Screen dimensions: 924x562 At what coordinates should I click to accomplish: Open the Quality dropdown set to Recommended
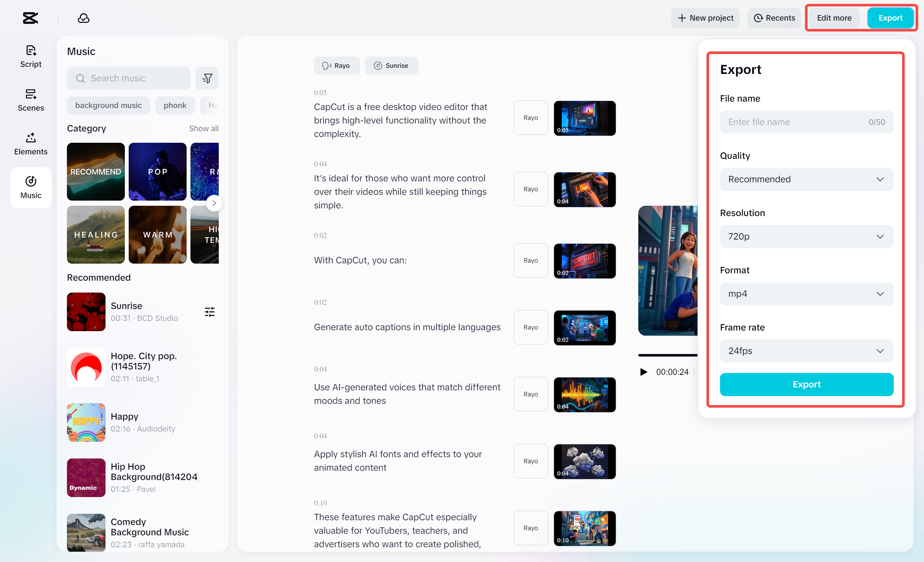point(806,179)
